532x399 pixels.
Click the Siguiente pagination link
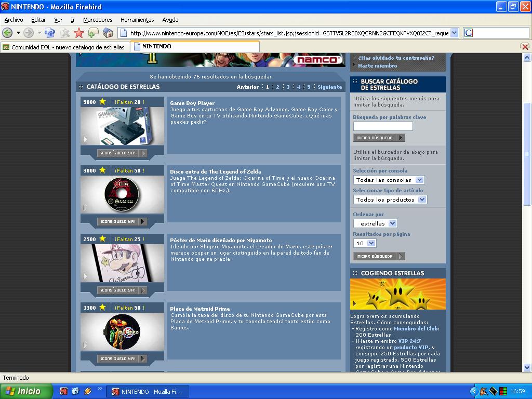point(330,87)
